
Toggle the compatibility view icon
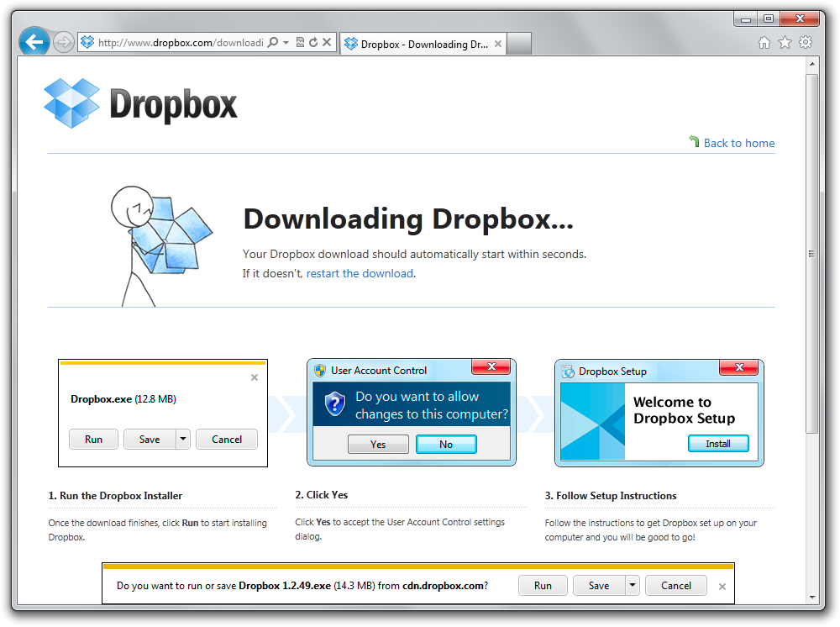300,42
